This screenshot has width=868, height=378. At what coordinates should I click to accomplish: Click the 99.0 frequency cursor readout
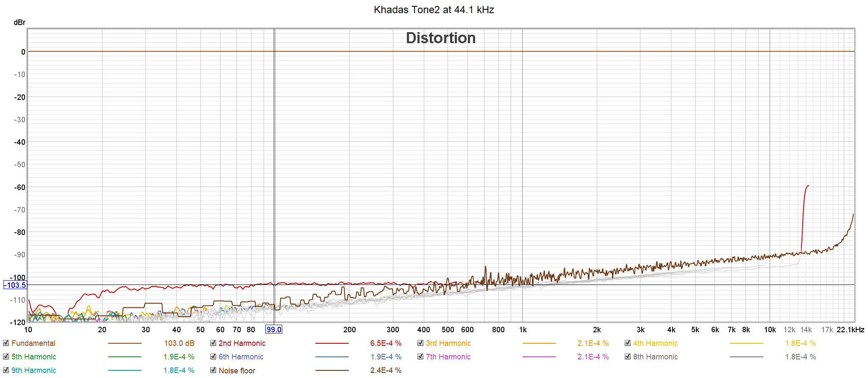click(274, 330)
